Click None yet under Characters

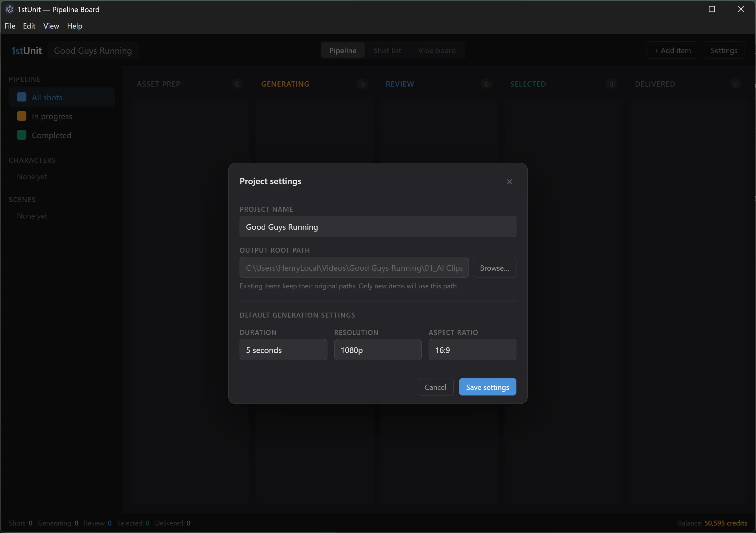(32, 177)
